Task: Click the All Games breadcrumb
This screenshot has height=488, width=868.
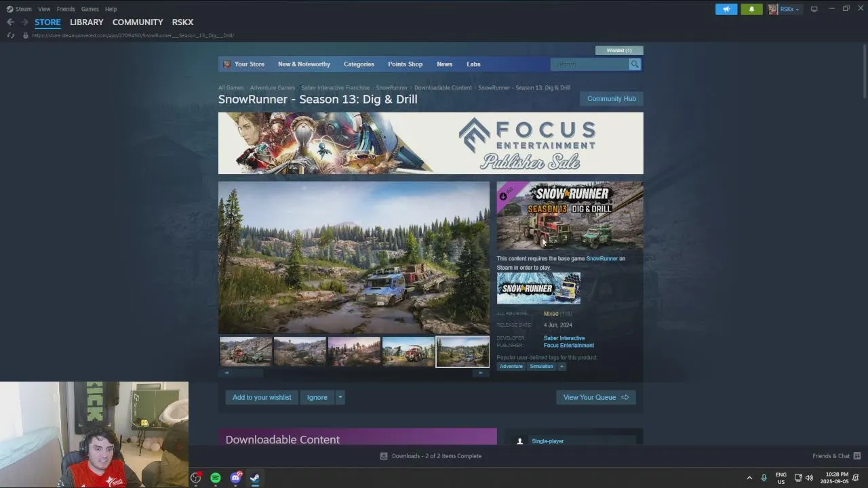Action: pos(231,87)
